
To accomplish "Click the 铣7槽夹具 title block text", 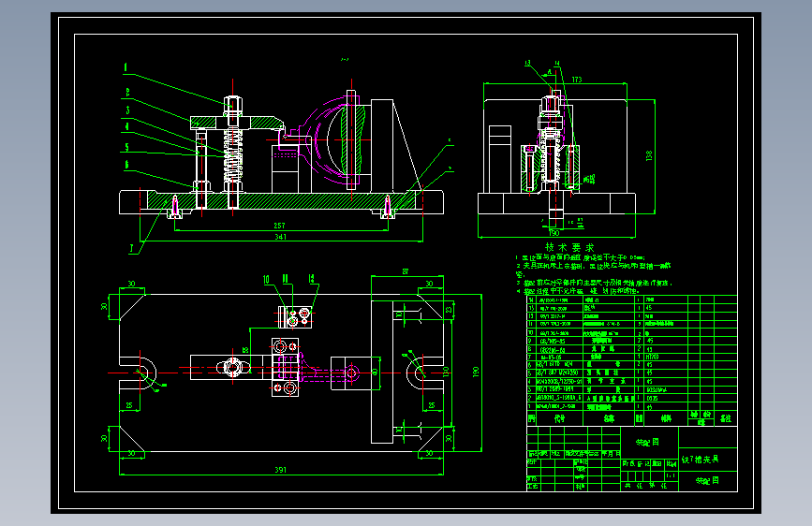I will click(x=701, y=460).
